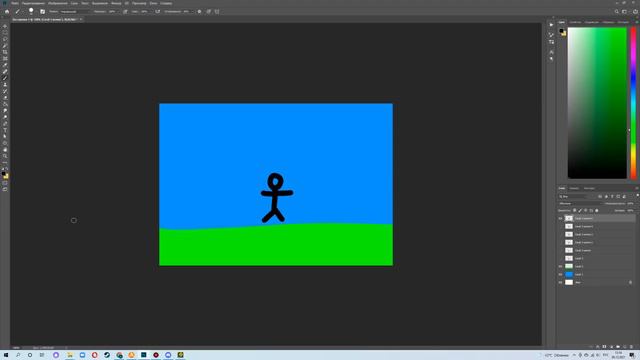Switch to the Paths tab
This screenshot has height=360, width=640.
pyautogui.click(x=589, y=188)
